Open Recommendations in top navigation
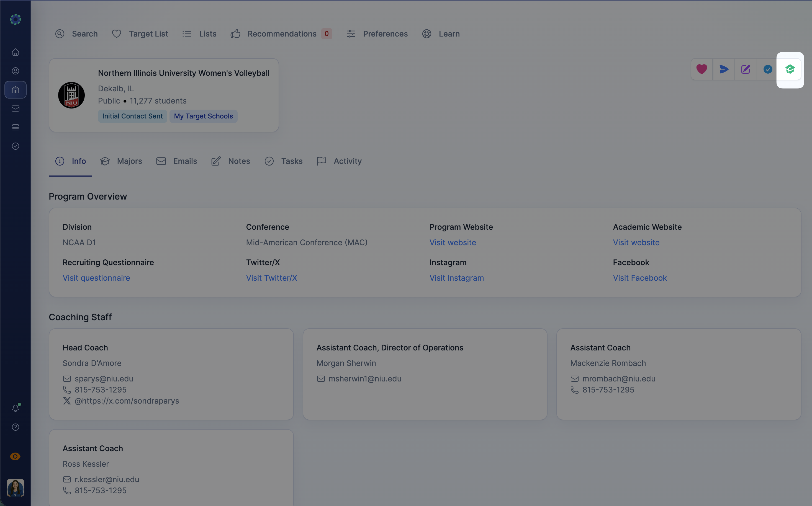The width and height of the screenshot is (812, 506). (281, 34)
